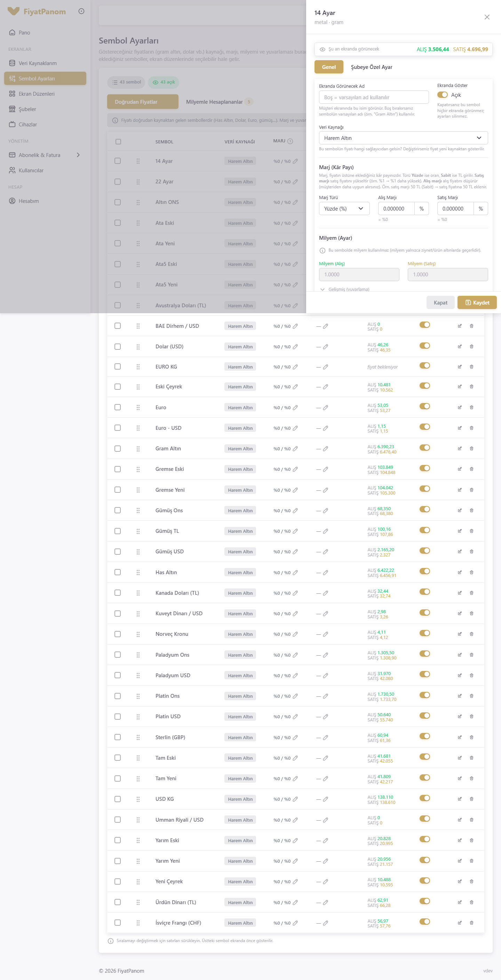Click the Euro - USD symbol name
The height and width of the screenshot is (980, 501).
click(168, 428)
